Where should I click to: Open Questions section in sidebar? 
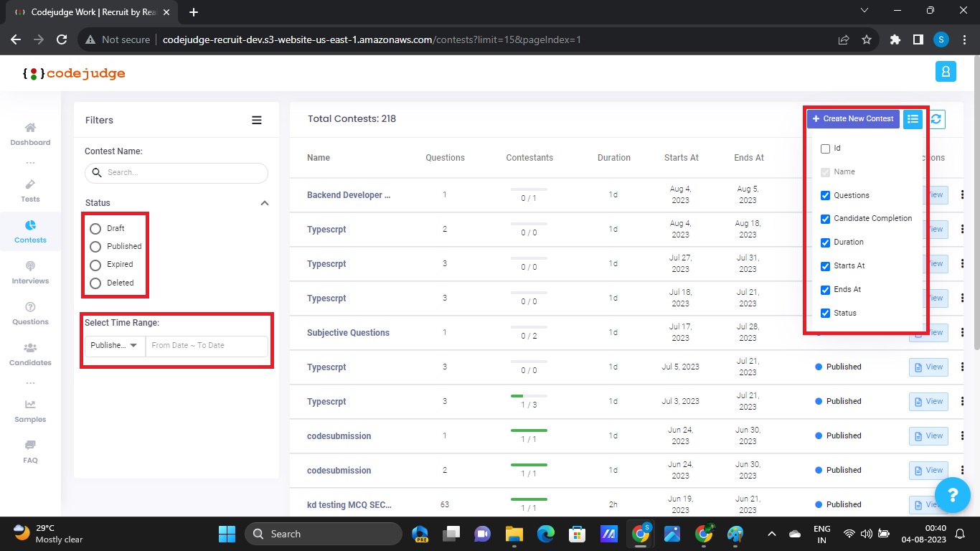point(30,313)
